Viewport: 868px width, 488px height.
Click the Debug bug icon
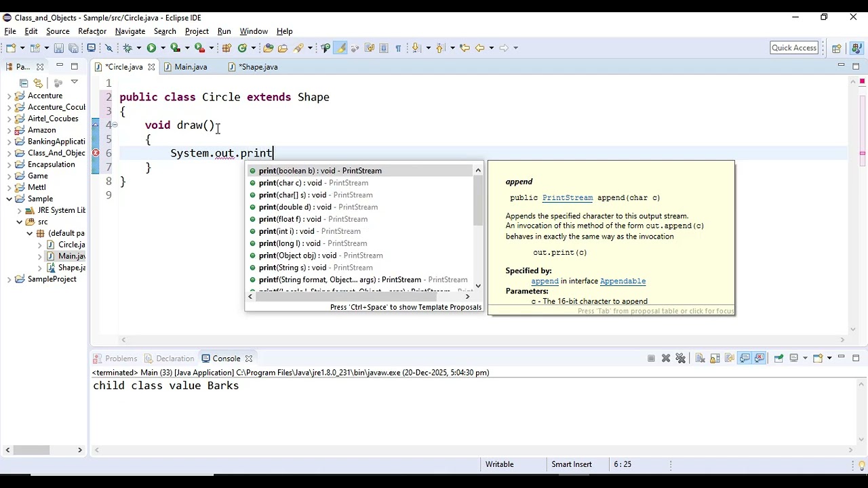coord(127,48)
